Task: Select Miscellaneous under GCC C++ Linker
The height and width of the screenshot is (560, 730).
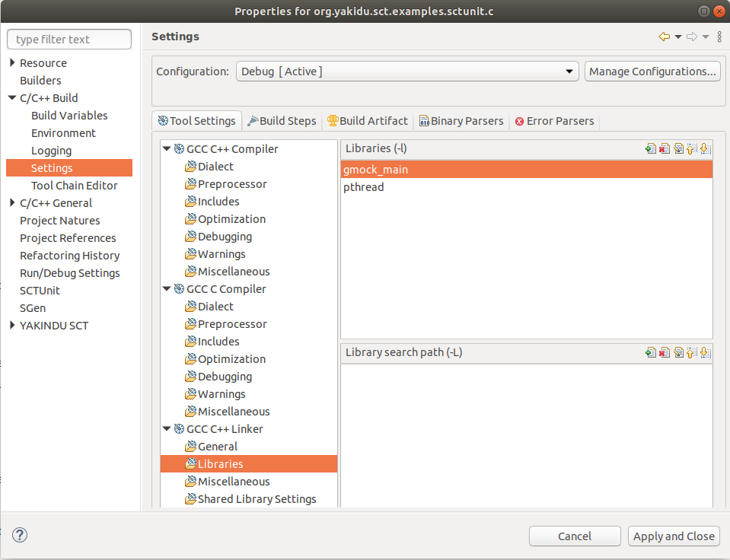Action: (234, 482)
